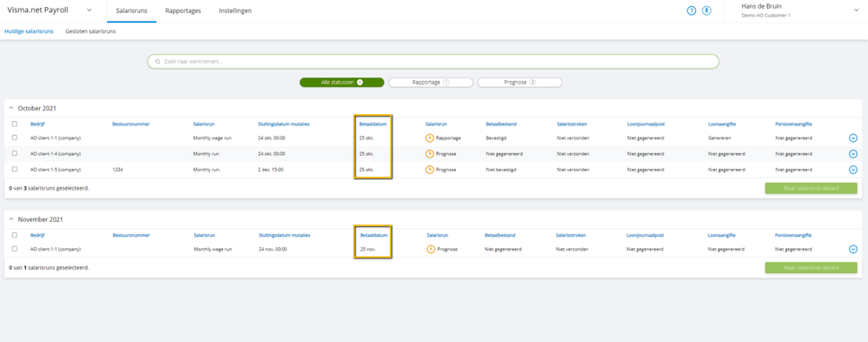Switch to Huidige salarisruns sub-tab
The image size is (868, 342).
(29, 31)
